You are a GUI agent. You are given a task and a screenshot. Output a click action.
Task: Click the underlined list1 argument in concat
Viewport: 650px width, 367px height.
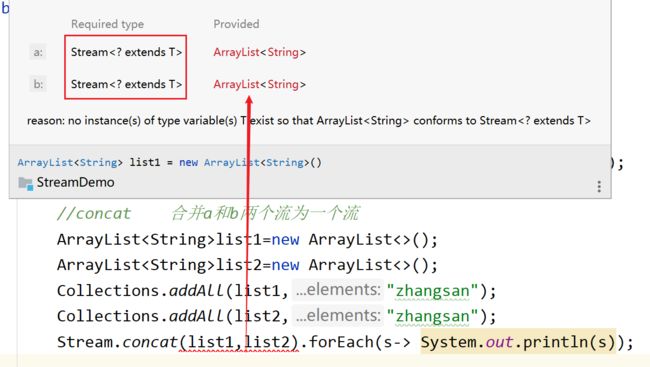pyautogui.click(x=210, y=342)
